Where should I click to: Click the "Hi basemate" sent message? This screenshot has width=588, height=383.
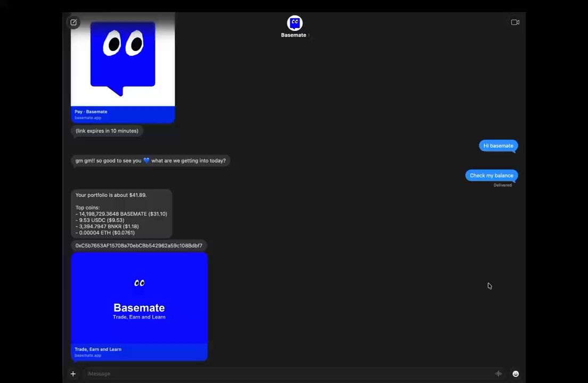click(499, 146)
